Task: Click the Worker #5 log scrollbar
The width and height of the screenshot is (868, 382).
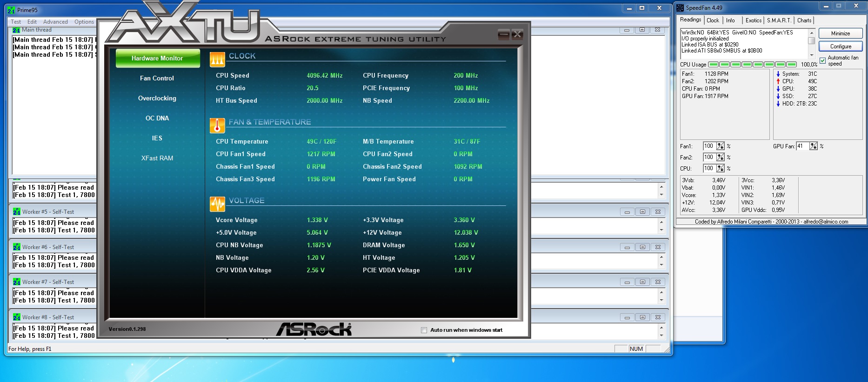Action: point(661,226)
